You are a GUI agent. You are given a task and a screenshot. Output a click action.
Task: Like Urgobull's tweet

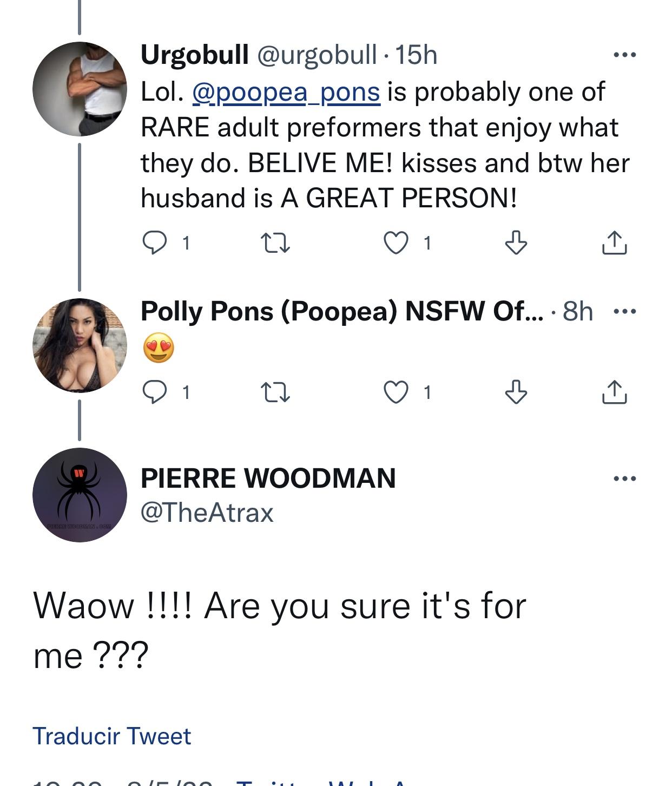pyautogui.click(x=396, y=243)
